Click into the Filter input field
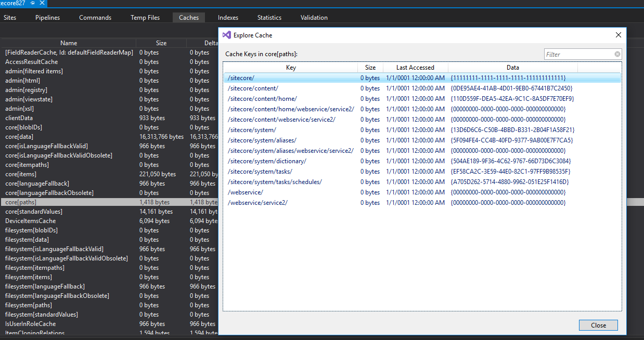Viewport: 644px width, 340px height. coord(579,54)
